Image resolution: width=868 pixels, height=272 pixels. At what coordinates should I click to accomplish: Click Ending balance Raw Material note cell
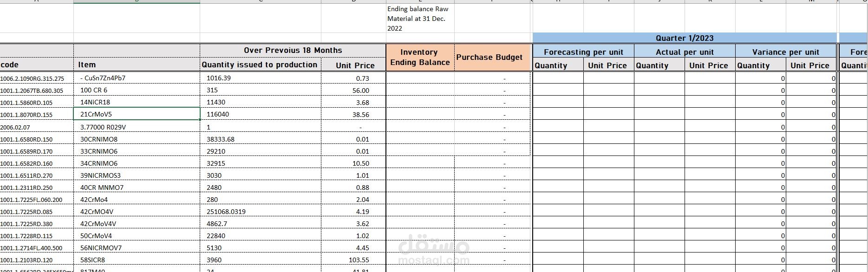tap(420, 19)
